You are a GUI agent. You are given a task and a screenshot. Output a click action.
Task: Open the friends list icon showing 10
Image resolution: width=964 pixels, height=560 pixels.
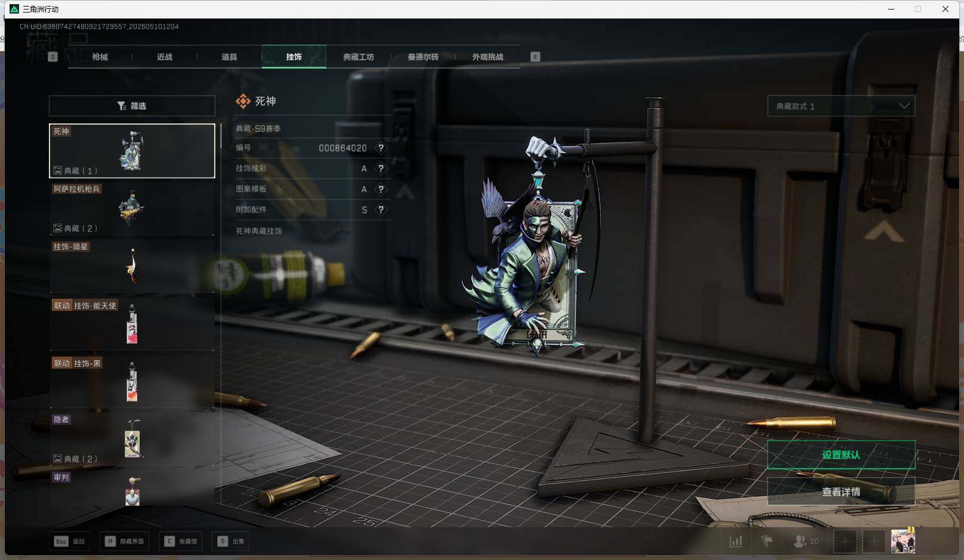(806, 542)
